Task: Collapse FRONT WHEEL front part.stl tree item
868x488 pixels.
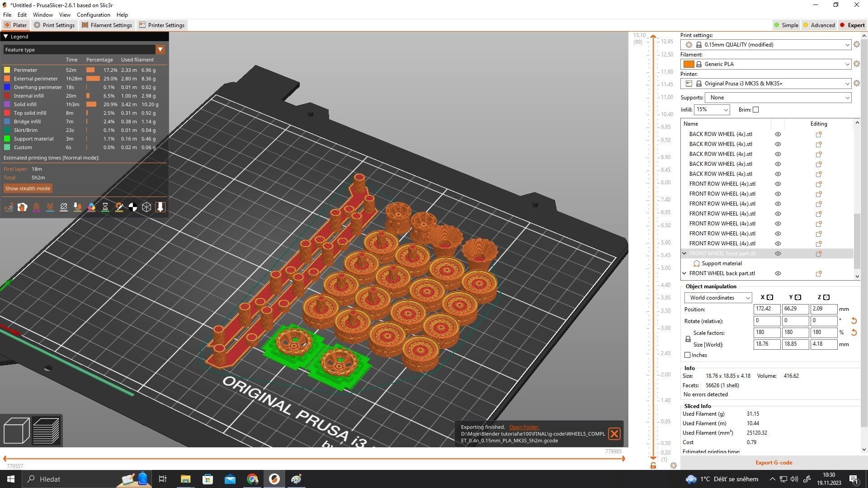Action: click(x=684, y=253)
